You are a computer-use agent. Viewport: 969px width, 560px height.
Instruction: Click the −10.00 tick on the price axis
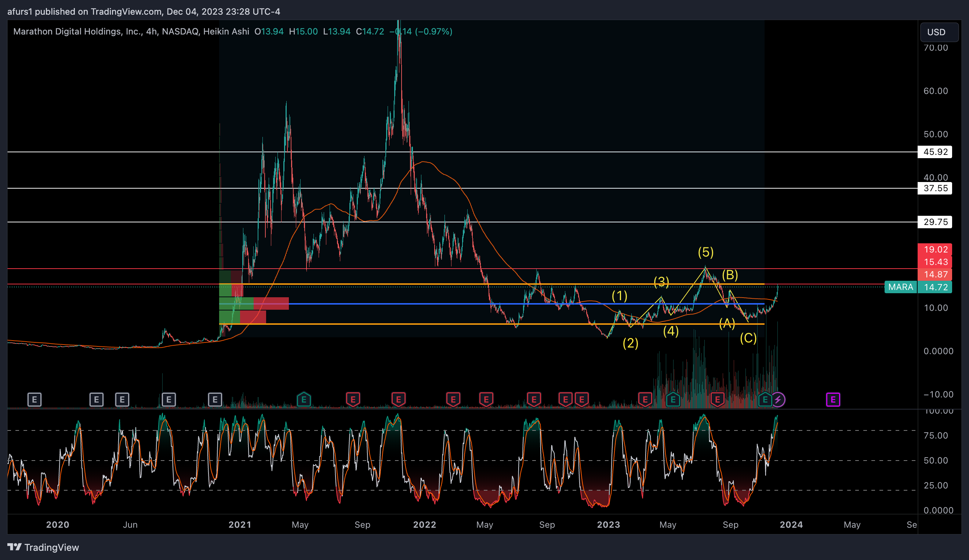point(938,394)
